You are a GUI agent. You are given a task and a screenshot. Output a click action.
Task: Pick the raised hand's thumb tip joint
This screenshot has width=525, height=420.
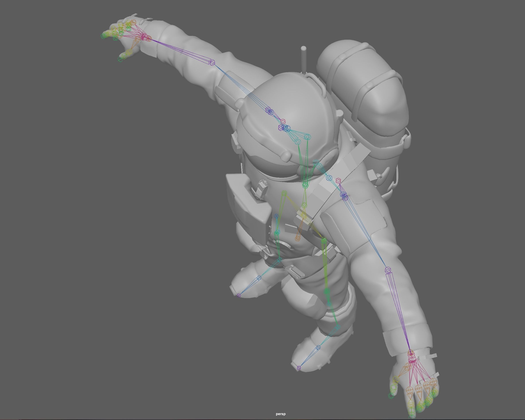tap(120, 59)
